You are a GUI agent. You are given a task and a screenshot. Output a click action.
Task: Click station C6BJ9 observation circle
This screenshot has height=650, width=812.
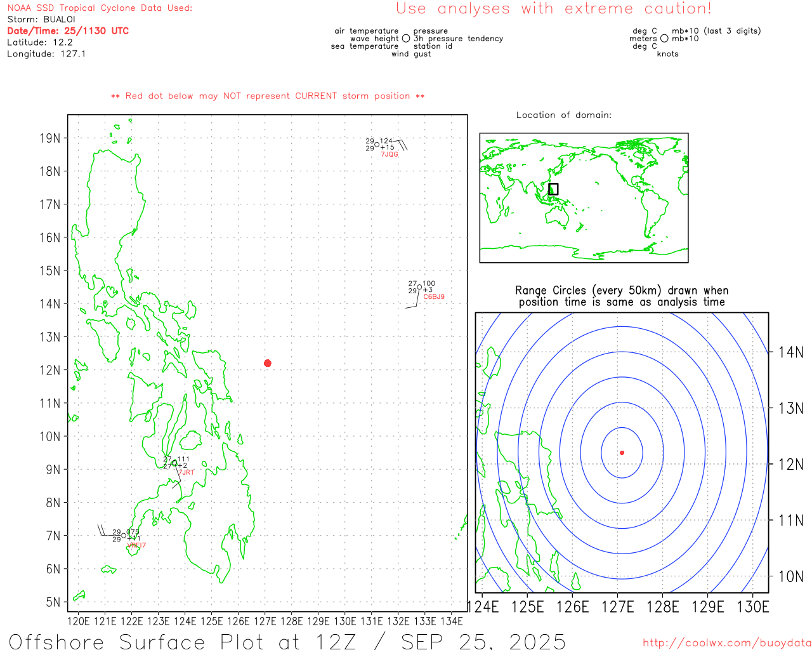[x=419, y=288]
